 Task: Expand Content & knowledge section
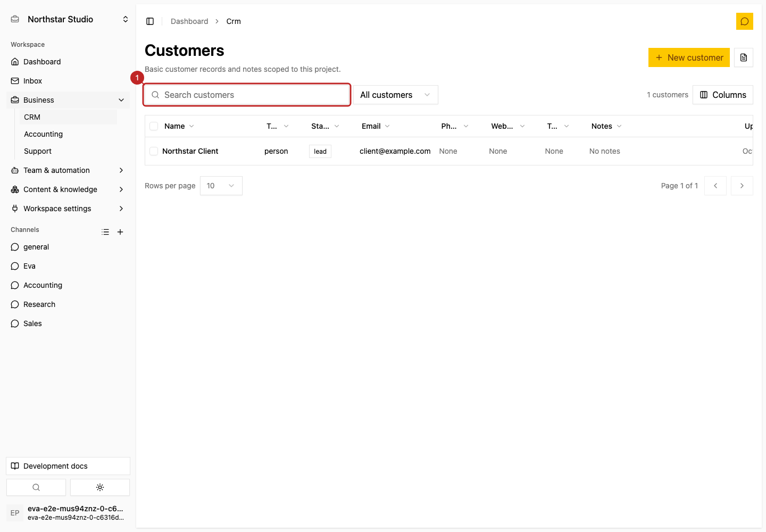(68, 189)
